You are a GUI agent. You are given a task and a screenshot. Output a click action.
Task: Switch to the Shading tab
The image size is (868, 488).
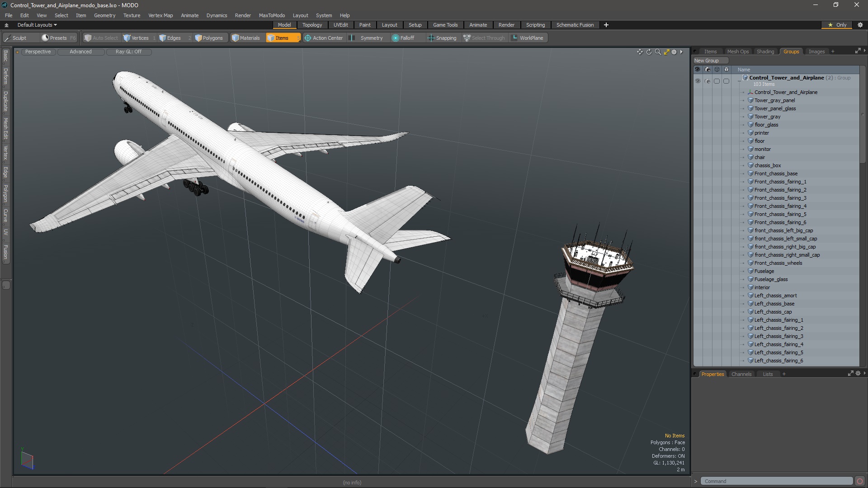(765, 52)
